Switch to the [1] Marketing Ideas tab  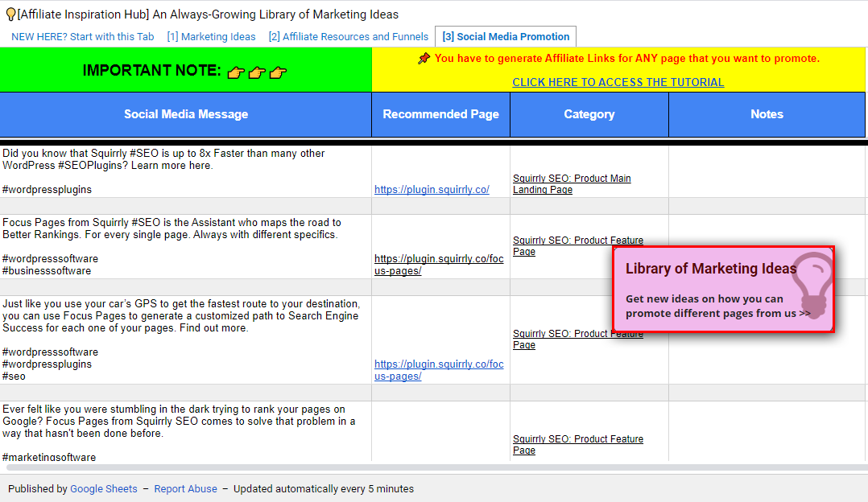pos(212,36)
